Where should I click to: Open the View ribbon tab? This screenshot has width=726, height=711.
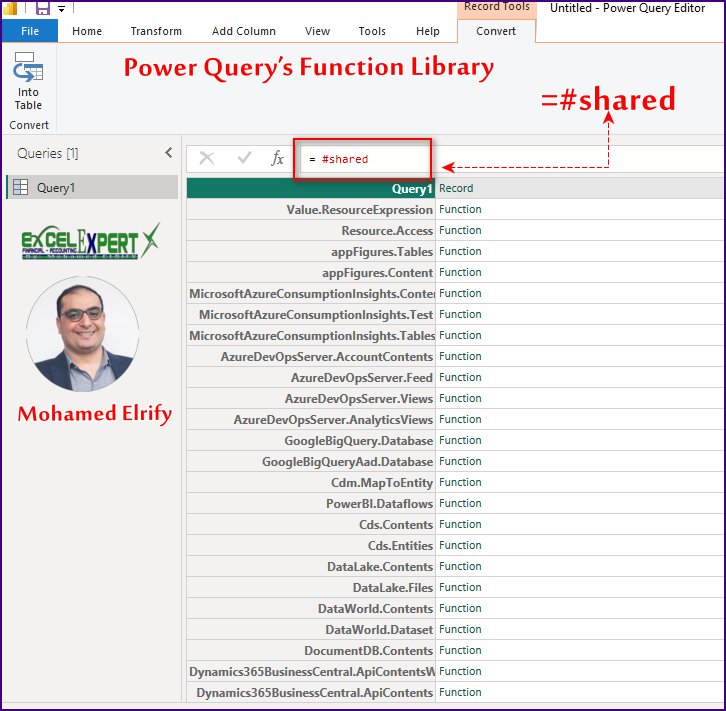(x=317, y=31)
